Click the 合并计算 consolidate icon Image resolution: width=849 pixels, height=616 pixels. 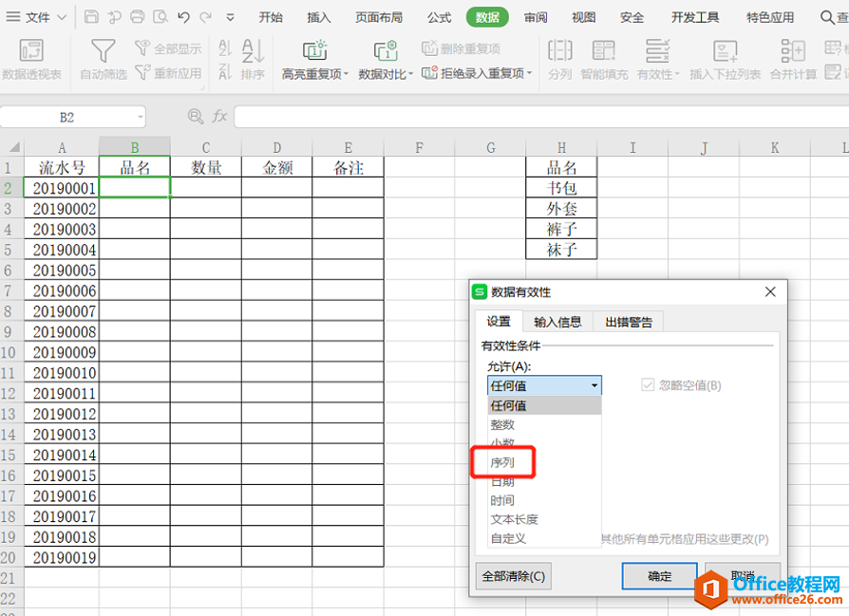[793, 51]
